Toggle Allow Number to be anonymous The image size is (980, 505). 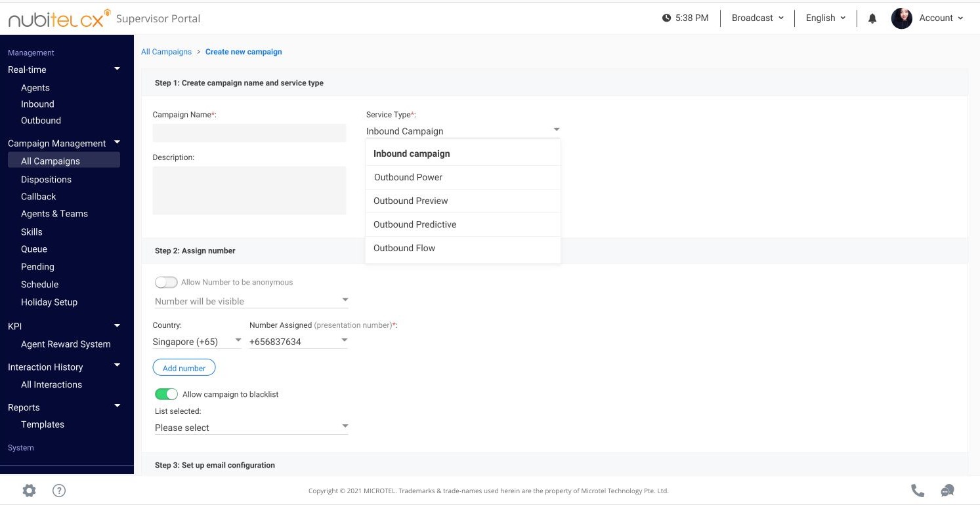tap(166, 282)
